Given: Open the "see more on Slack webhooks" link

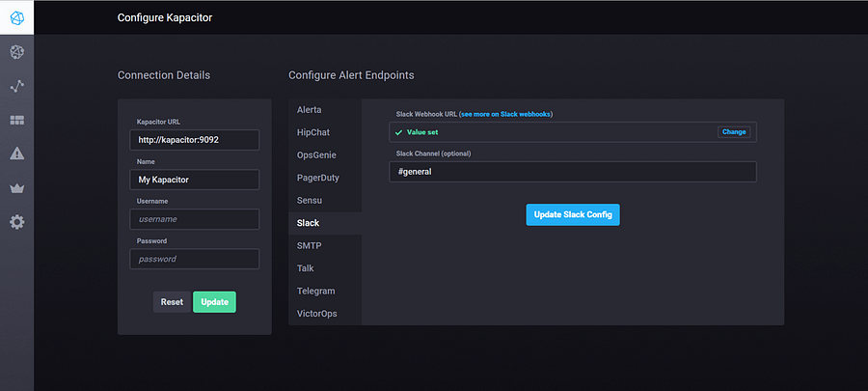Looking at the screenshot, I should 505,115.
